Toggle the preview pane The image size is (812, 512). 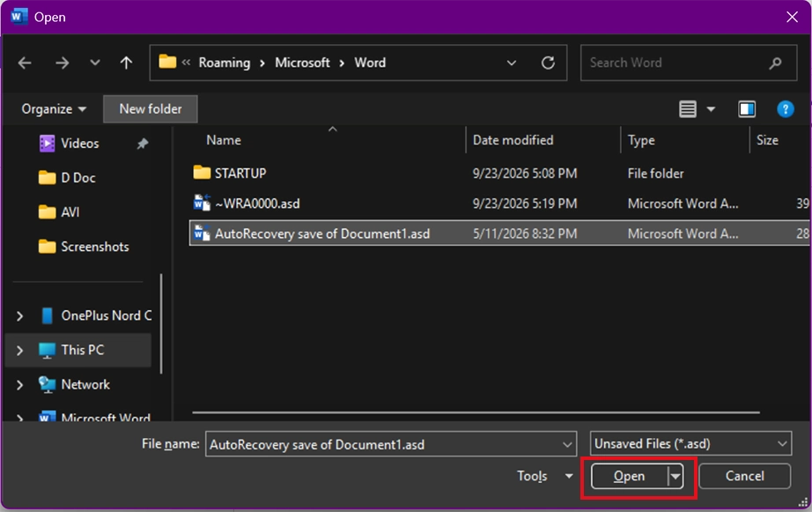click(x=746, y=108)
